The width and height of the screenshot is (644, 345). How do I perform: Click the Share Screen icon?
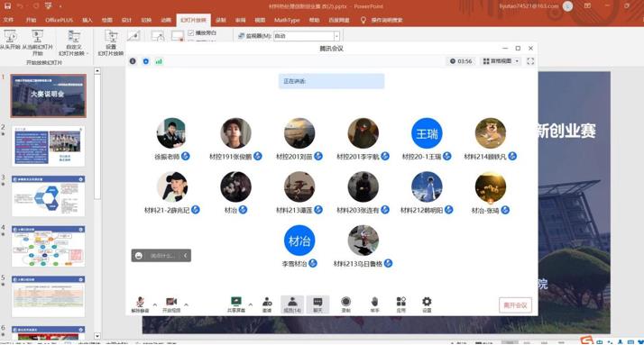[236, 304]
